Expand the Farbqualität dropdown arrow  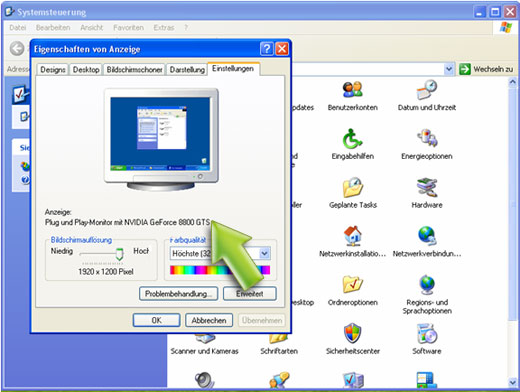[x=264, y=254]
